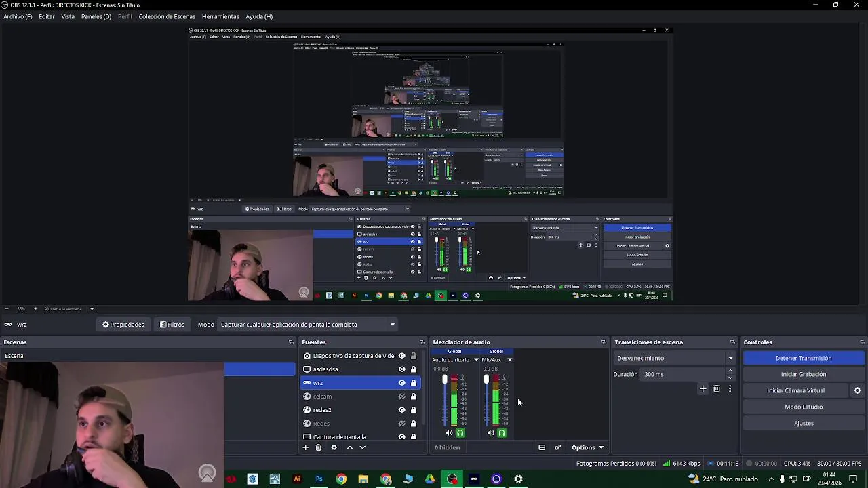Open advanced audio properties gears icon

[x=557, y=447]
